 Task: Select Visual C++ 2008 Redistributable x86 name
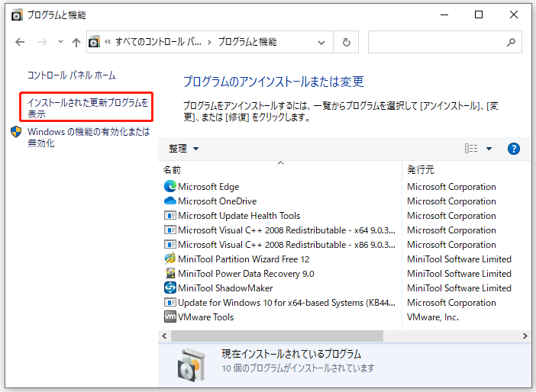[x=286, y=245]
